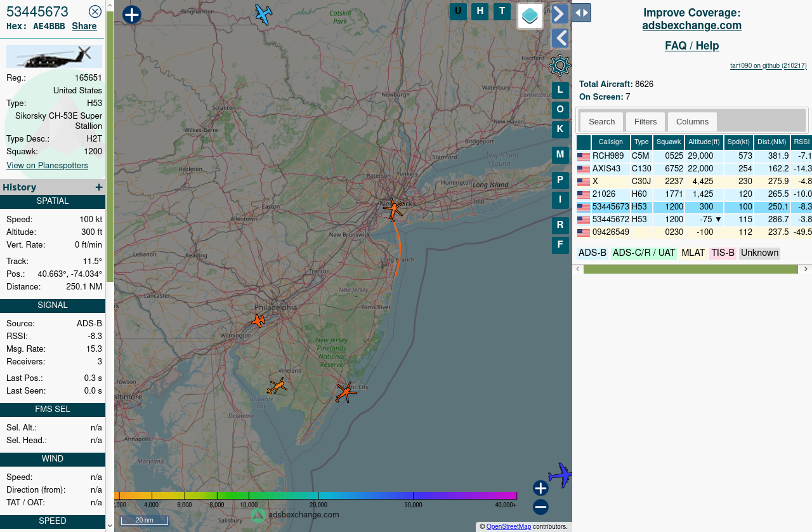Toggle the K map button
The height and width of the screenshot is (532, 812).
(560, 130)
